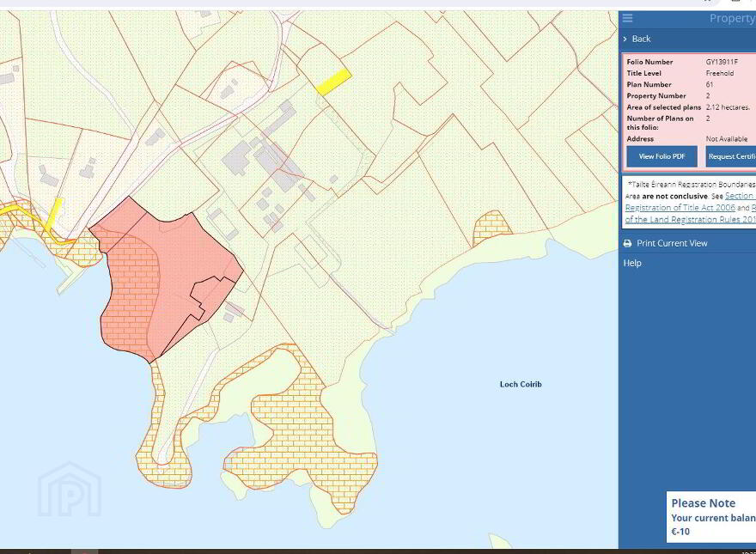
Task: Click the Folio Number label
Action: (649, 62)
